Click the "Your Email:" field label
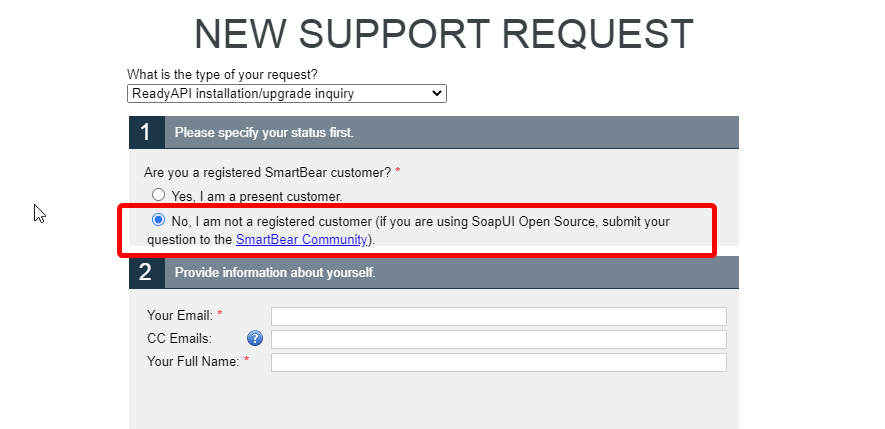The image size is (885, 429). (x=180, y=316)
